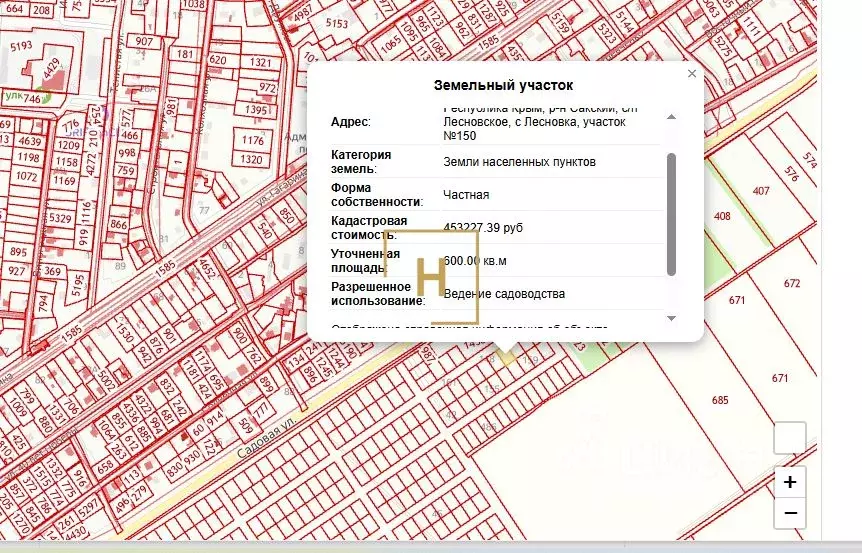Click map parcel labeled 907
The height and width of the screenshot is (553, 862).
click(144, 41)
